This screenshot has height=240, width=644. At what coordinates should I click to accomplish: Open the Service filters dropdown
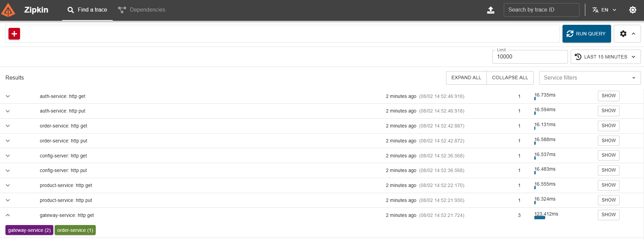590,78
